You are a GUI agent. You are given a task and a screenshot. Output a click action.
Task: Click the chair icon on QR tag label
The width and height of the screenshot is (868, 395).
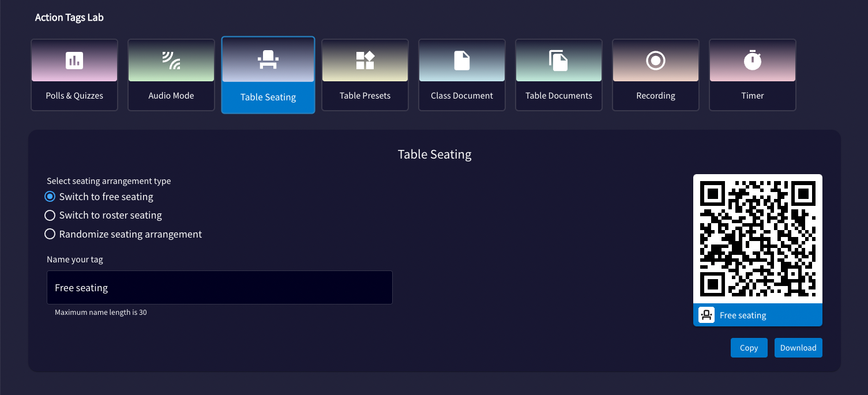pyautogui.click(x=707, y=315)
